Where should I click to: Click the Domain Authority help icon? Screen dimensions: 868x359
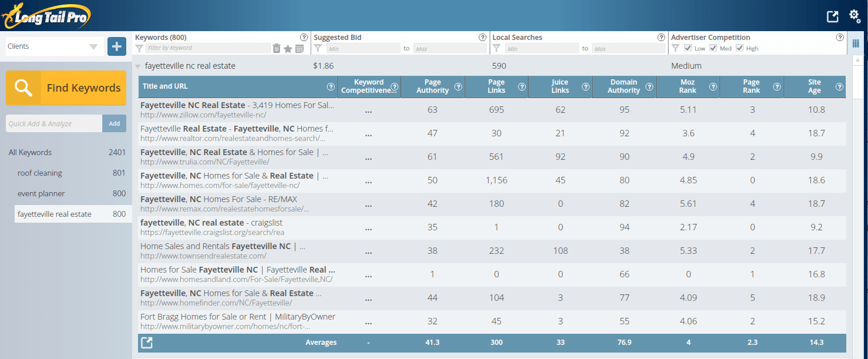(x=650, y=86)
